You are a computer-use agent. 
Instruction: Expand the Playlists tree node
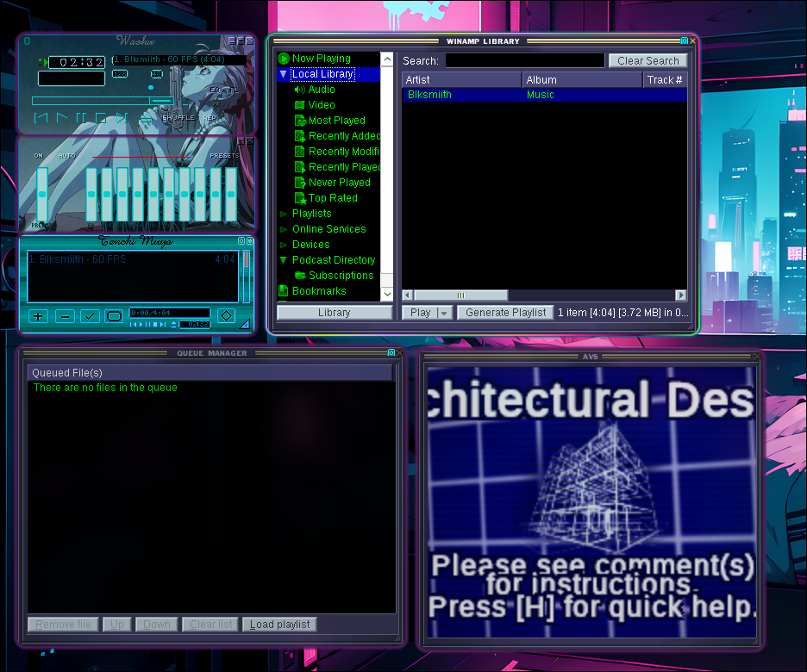(284, 214)
